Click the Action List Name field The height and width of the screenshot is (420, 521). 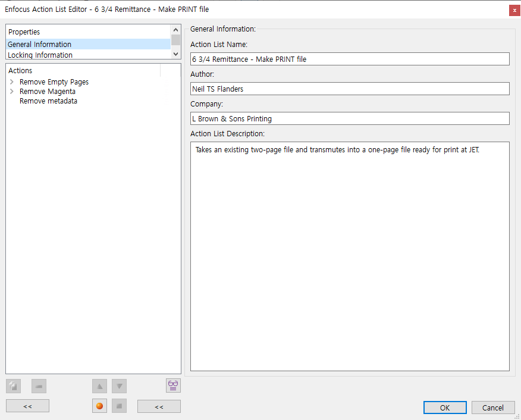pos(350,59)
